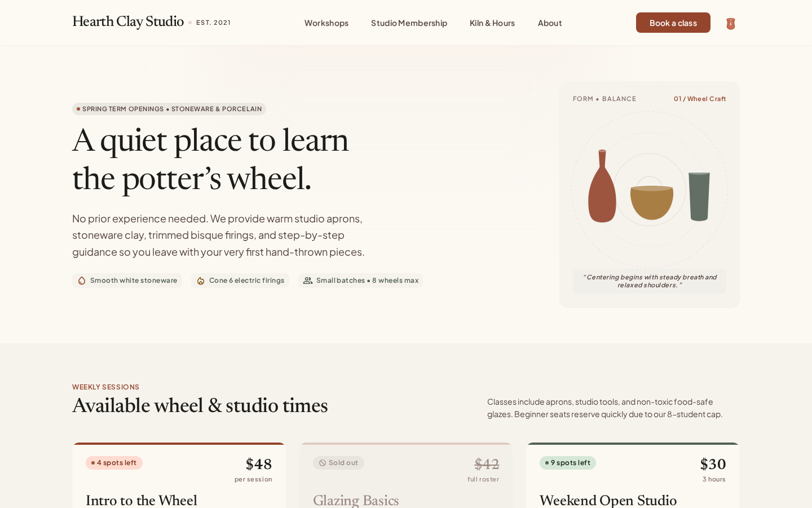Click the Small batches 8 wheels max chip

pos(361,281)
